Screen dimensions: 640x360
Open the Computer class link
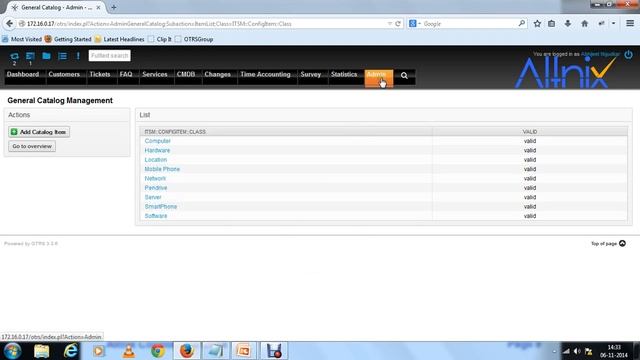158,141
